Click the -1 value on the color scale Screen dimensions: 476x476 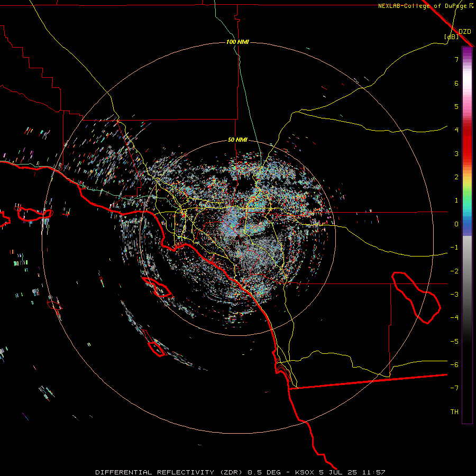point(454,248)
